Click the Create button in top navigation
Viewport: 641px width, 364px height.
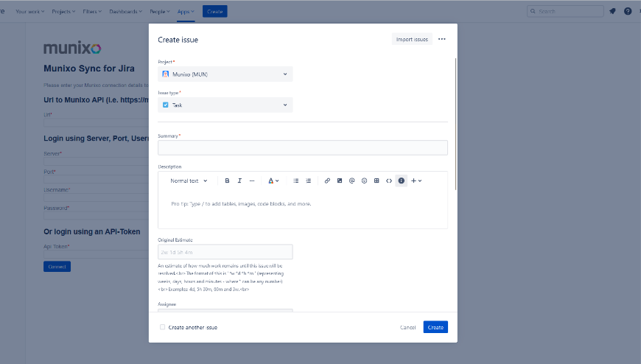tap(215, 12)
